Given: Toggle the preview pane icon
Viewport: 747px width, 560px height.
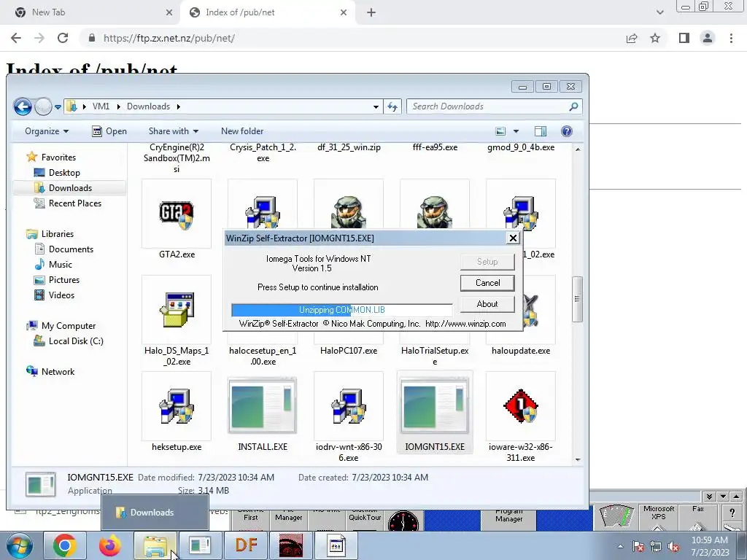Looking at the screenshot, I should (x=541, y=131).
